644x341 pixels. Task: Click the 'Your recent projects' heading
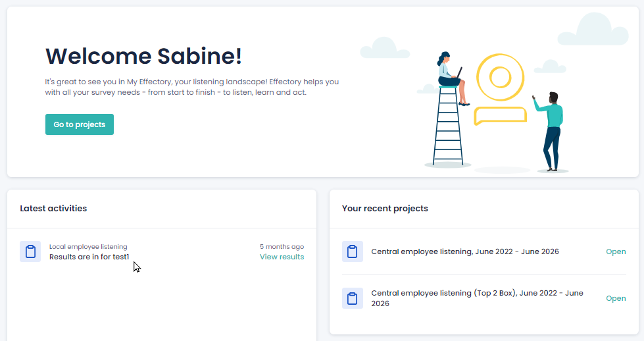tap(385, 208)
